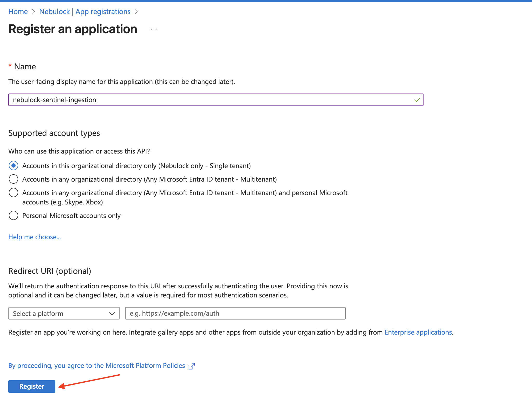Click the Register an application heading
The width and height of the screenshot is (532, 399).
[73, 29]
